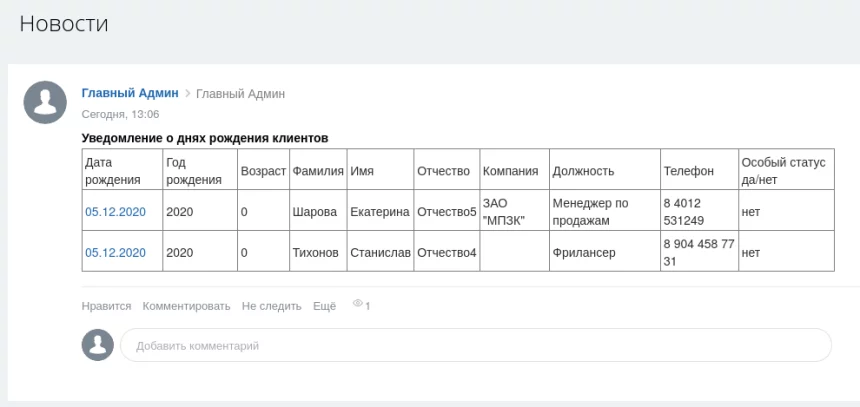Click the Уведомление о днях рождения клиентов title
Viewport: 860px width, 407px height.
pos(205,137)
